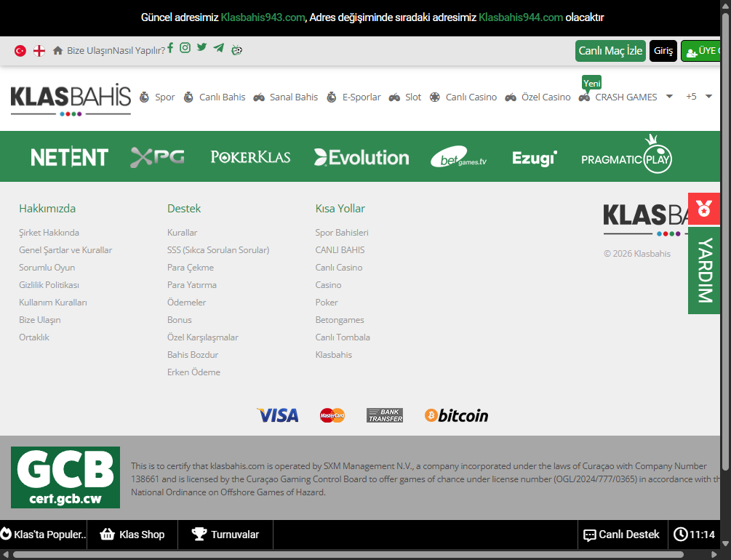Click the horizontal scrollbar at bottom
Viewport: 731px width, 560px height.
[x=348, y=554]
